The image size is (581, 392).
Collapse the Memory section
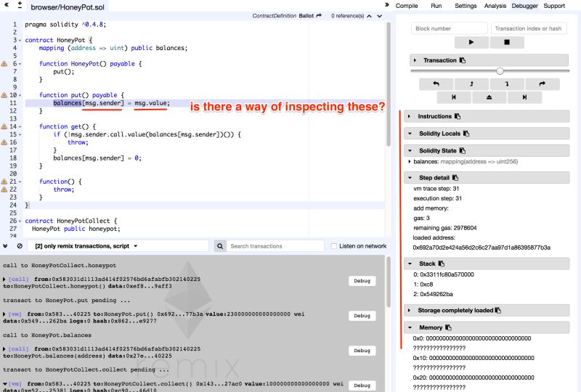tap(410, 327)
